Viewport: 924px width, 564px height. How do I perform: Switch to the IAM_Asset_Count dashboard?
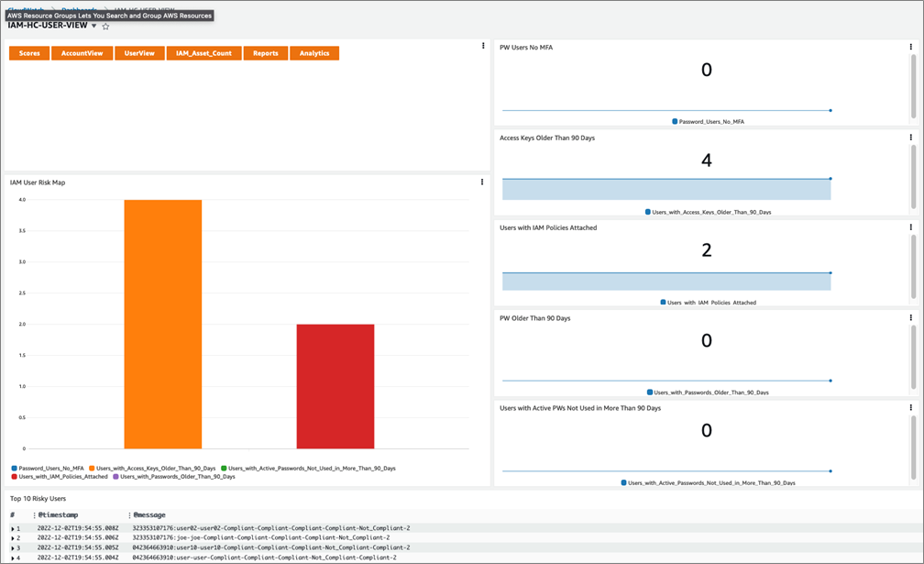[203, 53]
